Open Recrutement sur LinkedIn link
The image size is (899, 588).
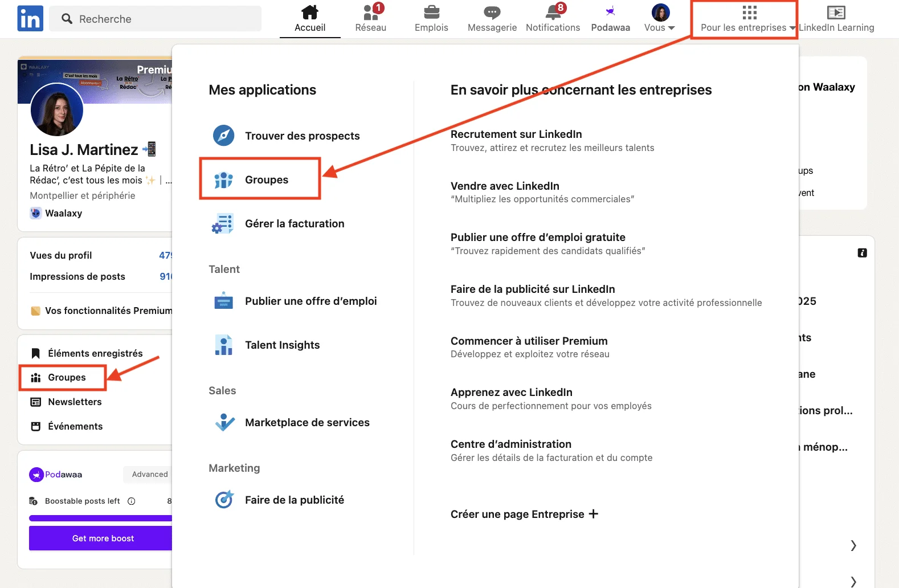click(x=516, y=134)
